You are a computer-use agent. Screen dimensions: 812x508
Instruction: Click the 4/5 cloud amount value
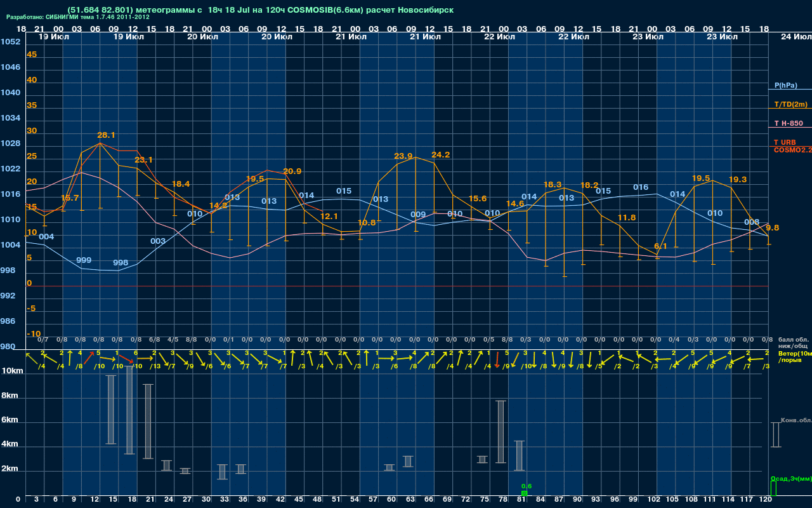tap(173, 340)
